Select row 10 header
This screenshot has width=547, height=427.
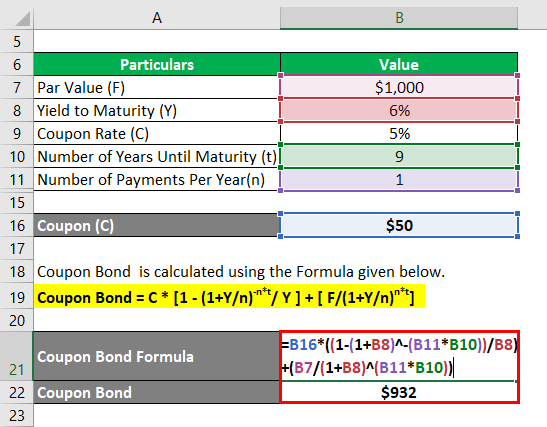coord(17,156)
